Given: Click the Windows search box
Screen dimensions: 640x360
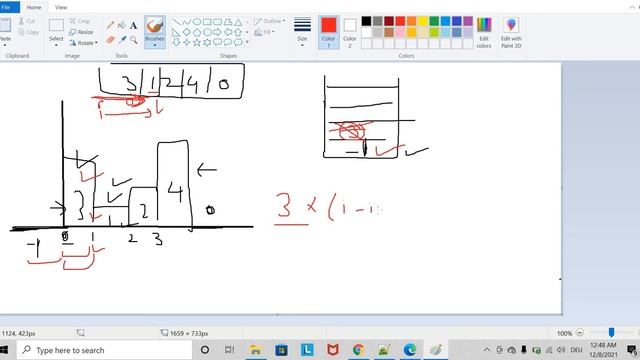Looking at the screenshot, I should (104, 350).
